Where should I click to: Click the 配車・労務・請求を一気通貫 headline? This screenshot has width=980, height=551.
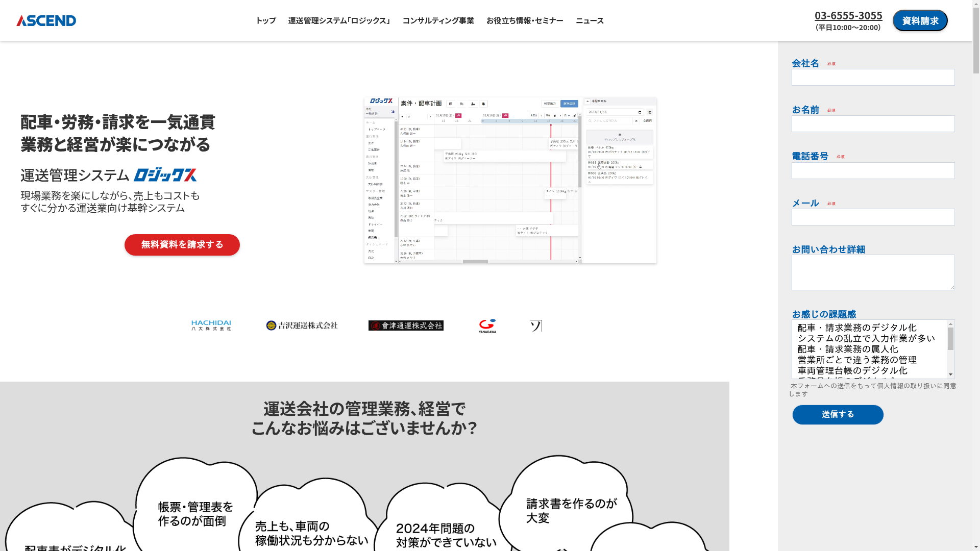pos(118,122)
